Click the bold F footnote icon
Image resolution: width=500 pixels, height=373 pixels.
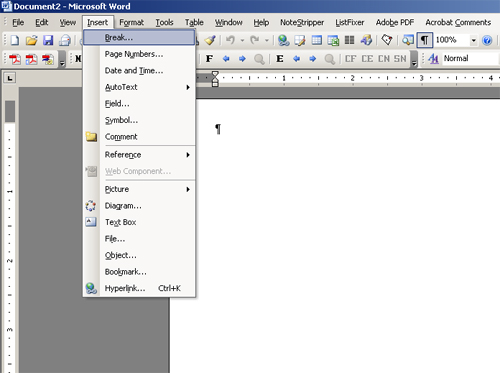click(x=209, y=59)
